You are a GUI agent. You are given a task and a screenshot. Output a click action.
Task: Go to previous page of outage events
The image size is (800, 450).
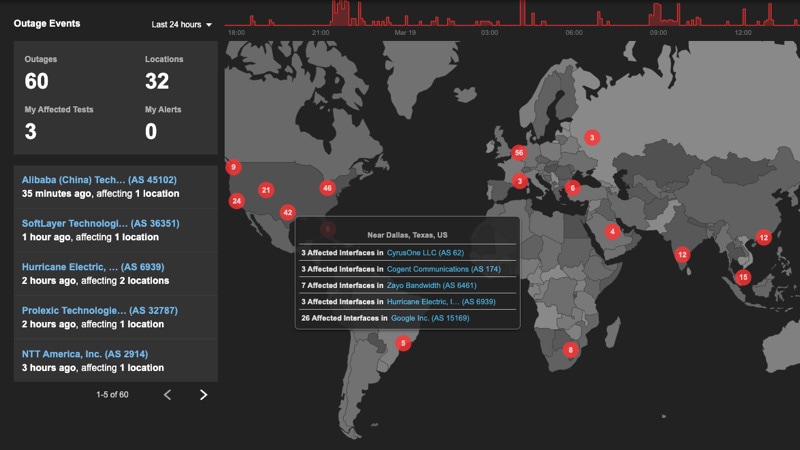pyautogui.click(x=167, y=395)
